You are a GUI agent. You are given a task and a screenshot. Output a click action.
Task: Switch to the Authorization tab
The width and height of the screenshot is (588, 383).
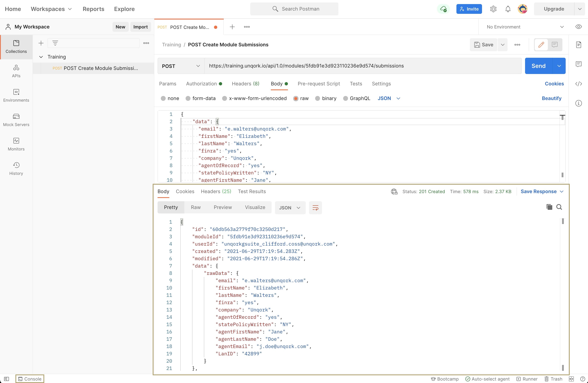coord(204,84)
